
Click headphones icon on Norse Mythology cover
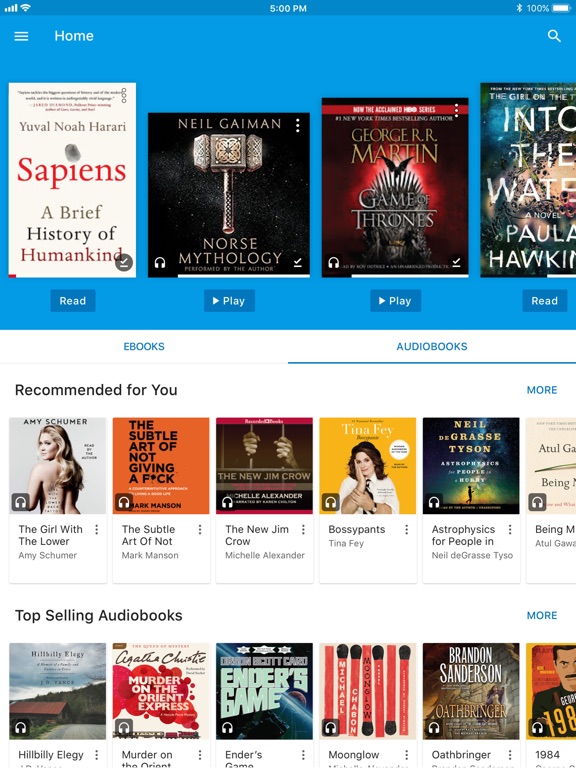click(x=160, y=263)
